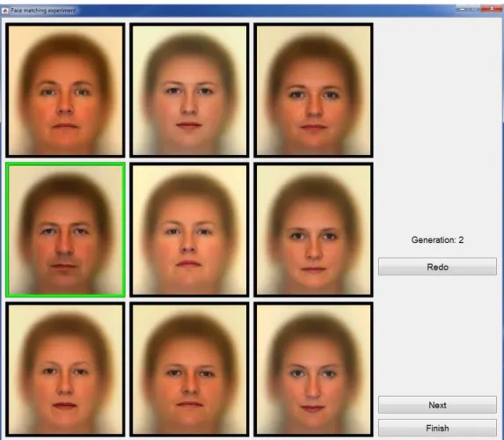Screen dimensions: 504x440
Task: Select the top-middle face thumbnail
Action: (x=189, y=90)
